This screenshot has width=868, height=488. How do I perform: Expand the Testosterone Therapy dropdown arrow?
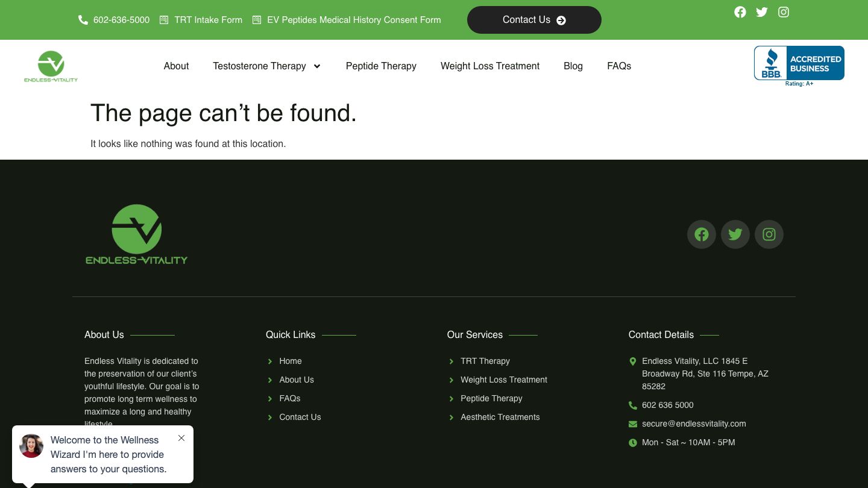[x=317, y=66]
